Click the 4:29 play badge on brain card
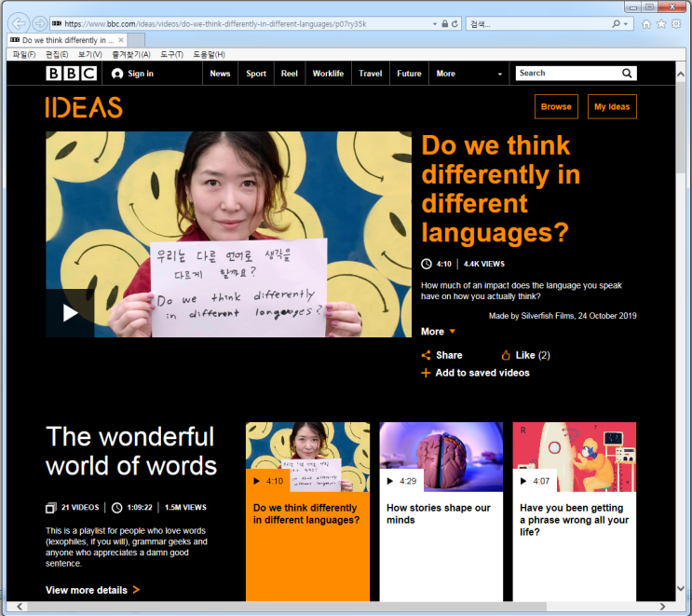Viewport: 692px width, 616px height. pyautogui.click(x=401, y=481)
